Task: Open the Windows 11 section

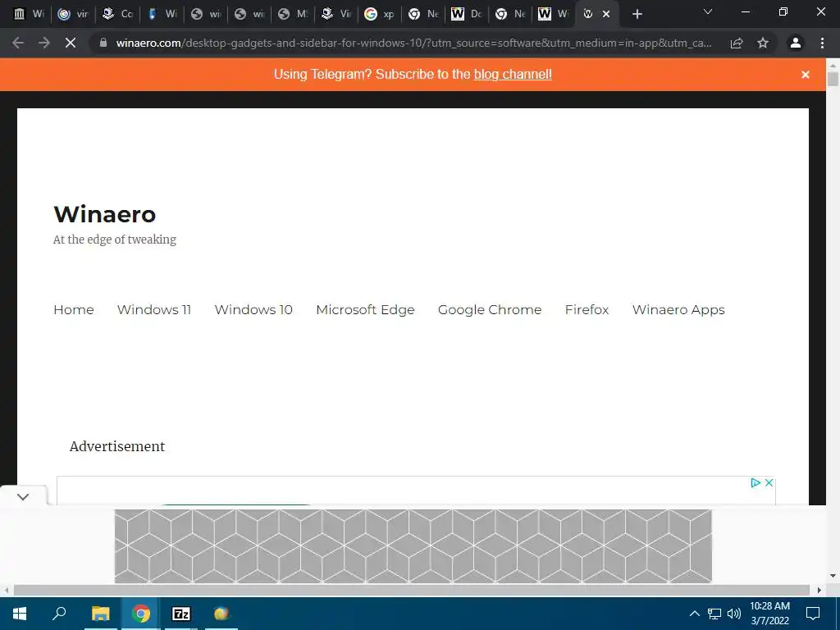Action: [x=154, y=309]
